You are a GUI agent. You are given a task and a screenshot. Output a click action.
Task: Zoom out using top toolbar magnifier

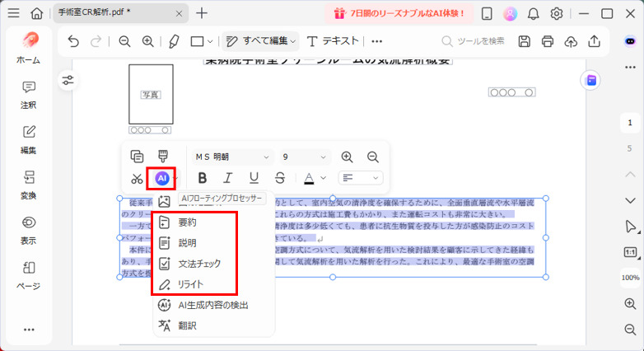(124, 41)
